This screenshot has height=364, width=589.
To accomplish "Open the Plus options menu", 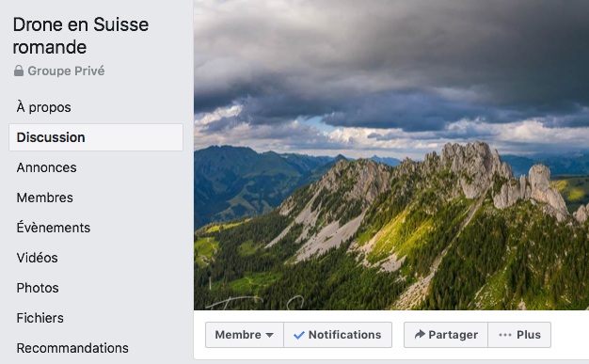I will [519, 335].
